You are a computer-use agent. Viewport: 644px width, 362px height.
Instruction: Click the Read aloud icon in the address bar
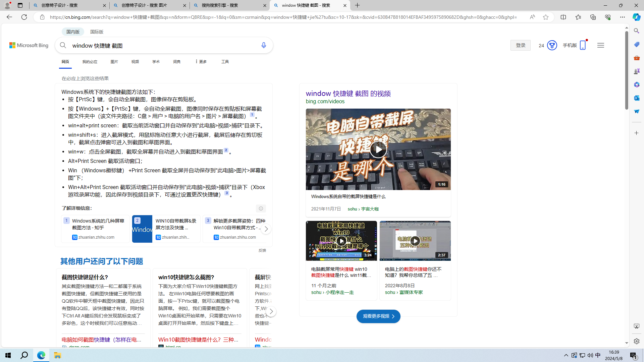(532, 17)
